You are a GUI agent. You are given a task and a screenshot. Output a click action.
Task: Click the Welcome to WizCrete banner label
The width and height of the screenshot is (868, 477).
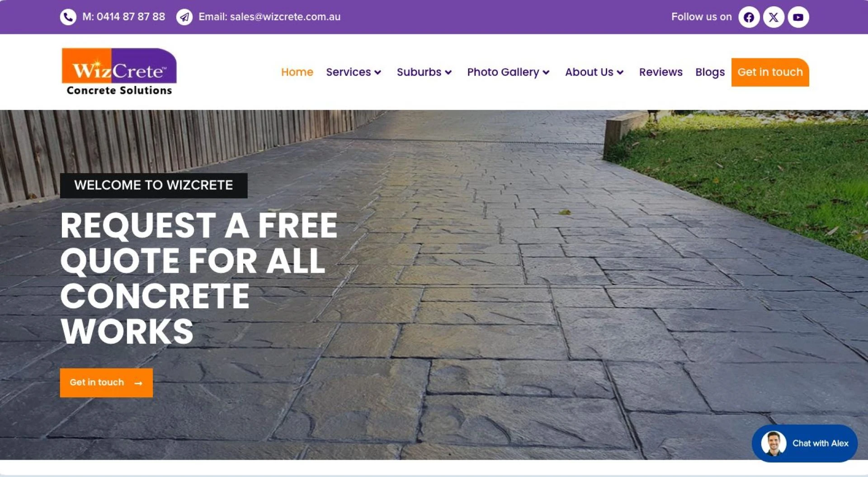coord(154,185)
